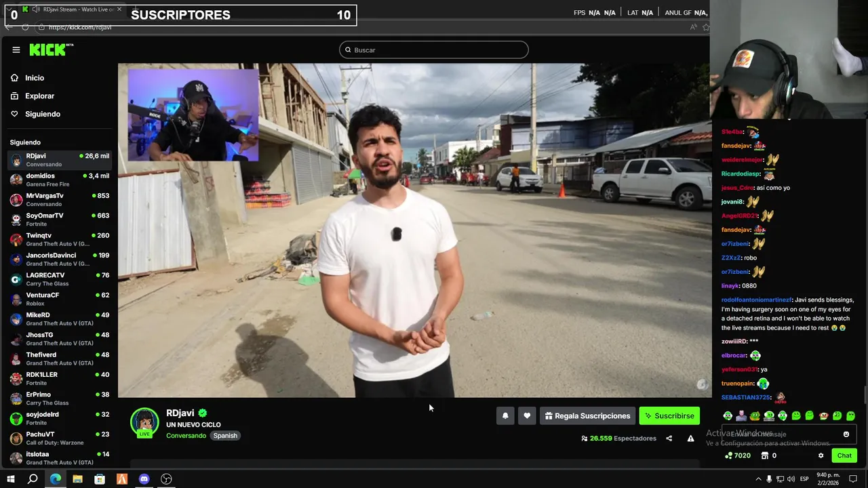
Task: Open the emoji picker in chat input
Action: 846,434
